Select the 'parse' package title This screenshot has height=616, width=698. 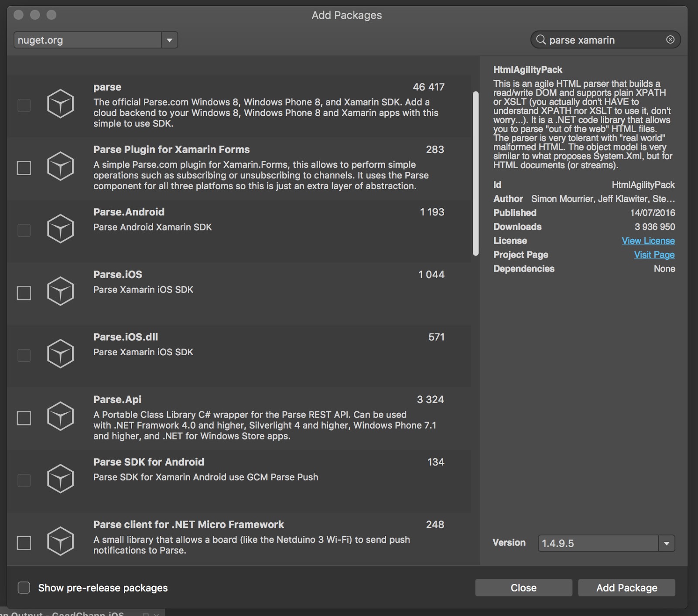tap(107, 87)
